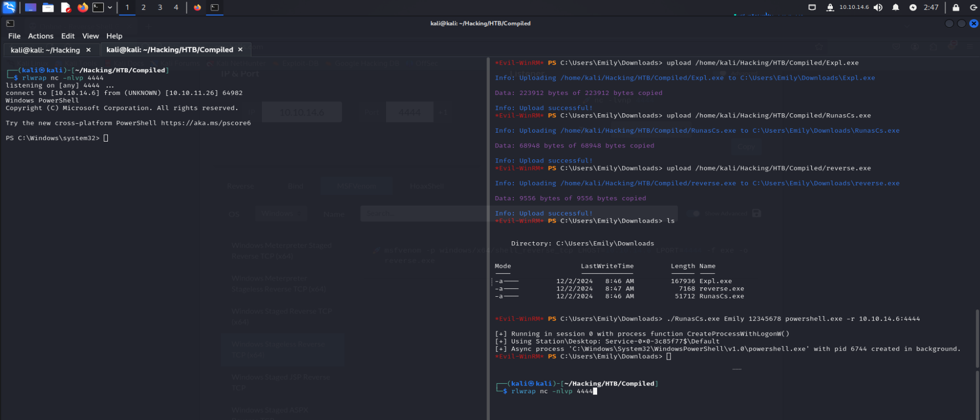Click the ./RunasCs.exe Emily command line

(707, 318)
